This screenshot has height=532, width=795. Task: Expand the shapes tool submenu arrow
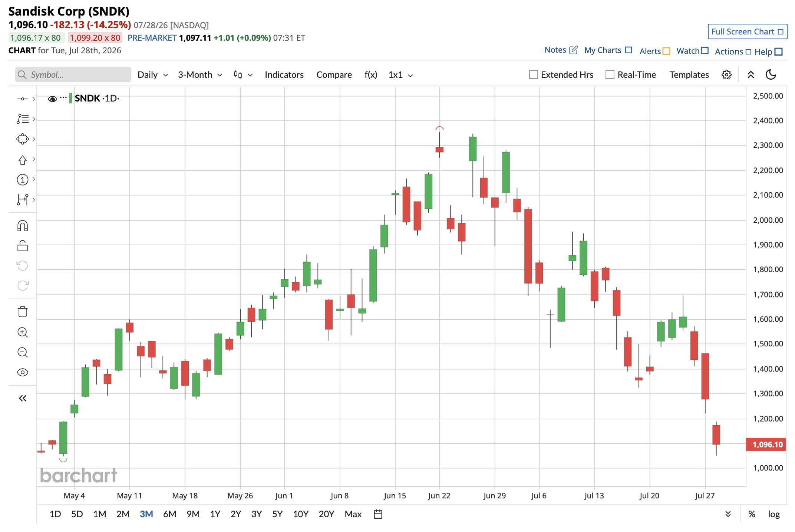pos(34,139)
